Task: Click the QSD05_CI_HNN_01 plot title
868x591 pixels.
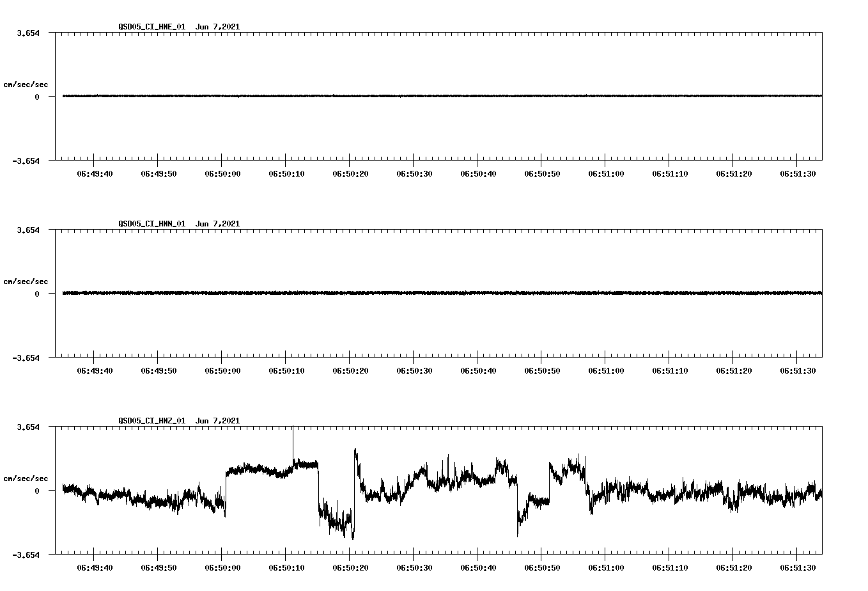Action: (x=179, y=224)
